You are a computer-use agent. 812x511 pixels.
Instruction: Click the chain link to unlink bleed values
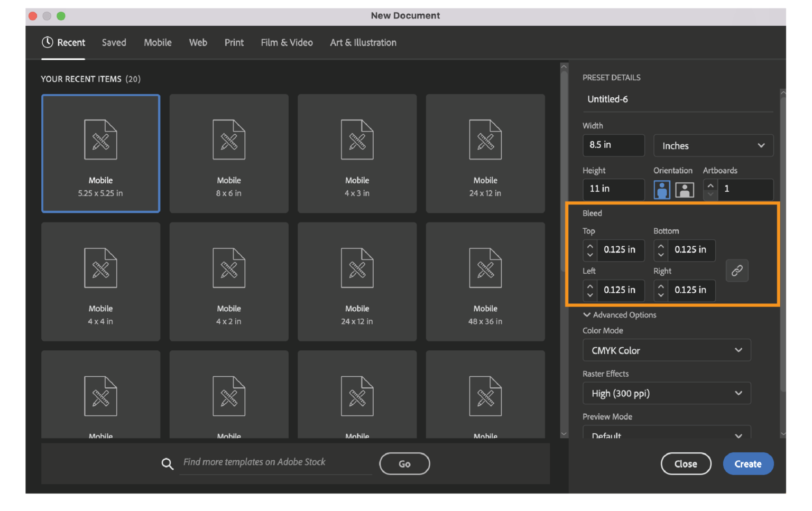[x=737, y=271]
